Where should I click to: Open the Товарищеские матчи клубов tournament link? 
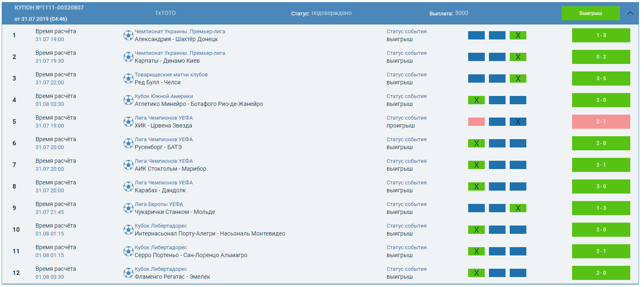tap(171, 75)
